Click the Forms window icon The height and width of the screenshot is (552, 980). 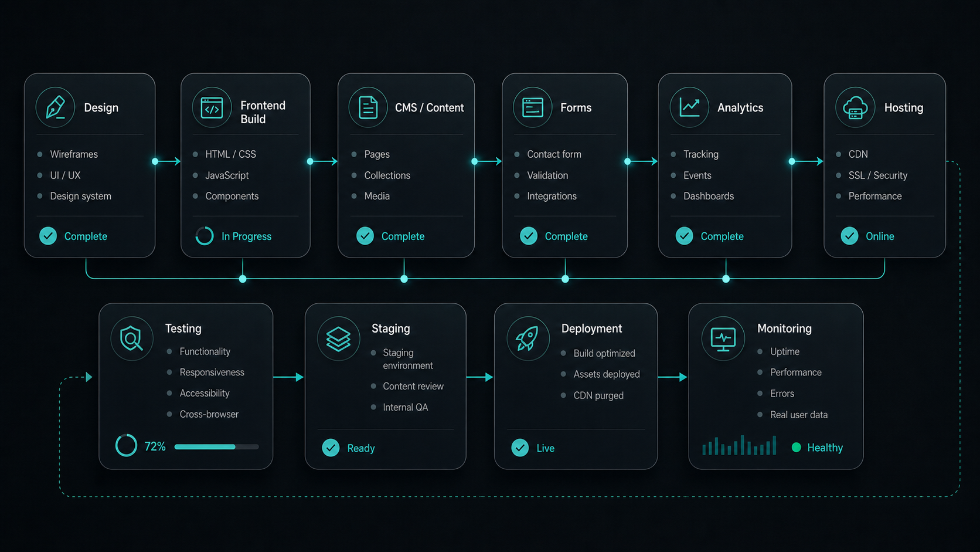pos(532,107)
